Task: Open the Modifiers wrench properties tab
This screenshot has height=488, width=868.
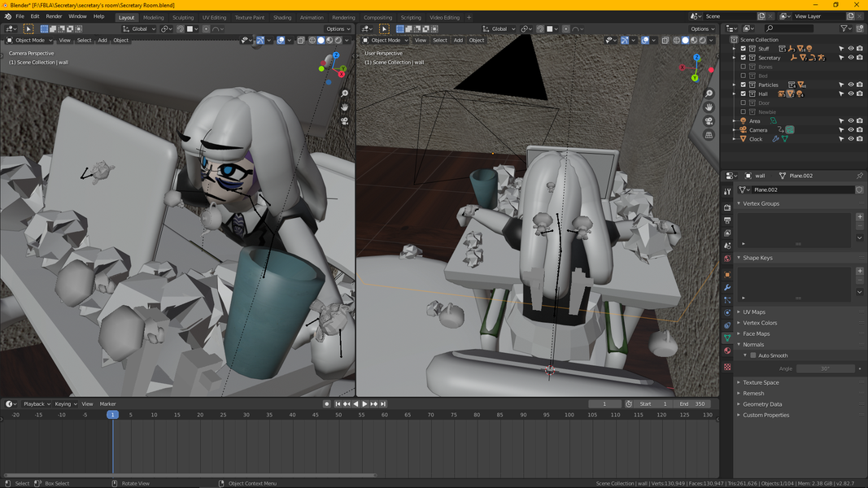Action: (727, 287)
